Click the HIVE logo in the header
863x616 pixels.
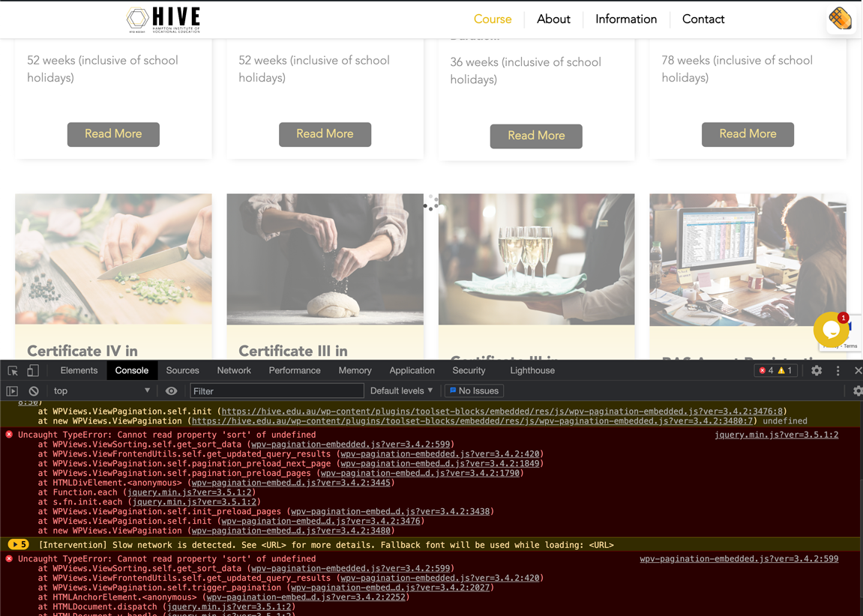click(x=163, y=19)
